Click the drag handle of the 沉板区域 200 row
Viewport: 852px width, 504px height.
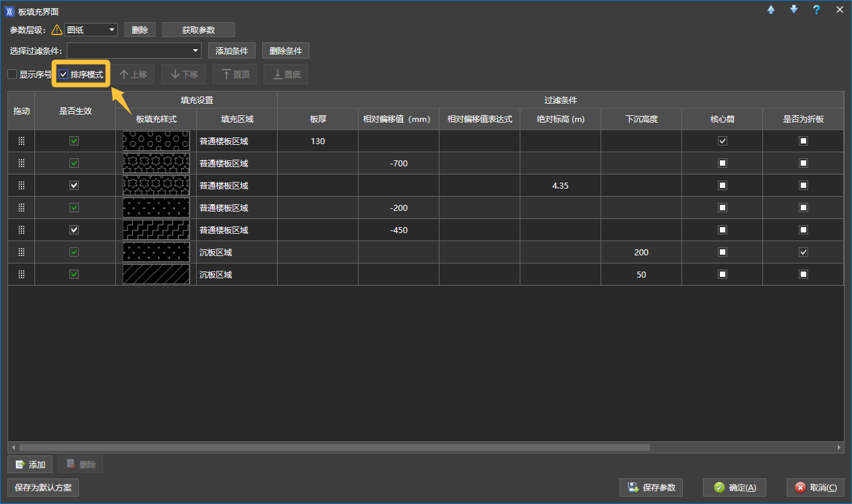click(x=21, y=252)
